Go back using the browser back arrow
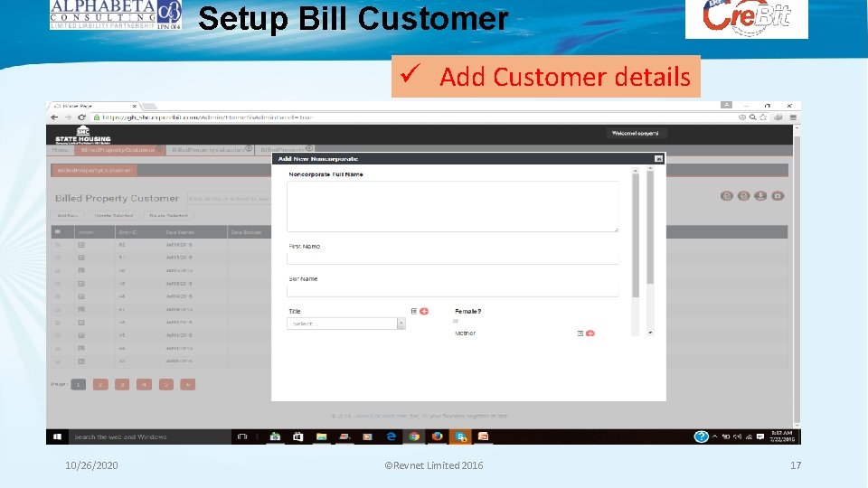The width and height of the screenshot is (868, 488). click(54, 117)
